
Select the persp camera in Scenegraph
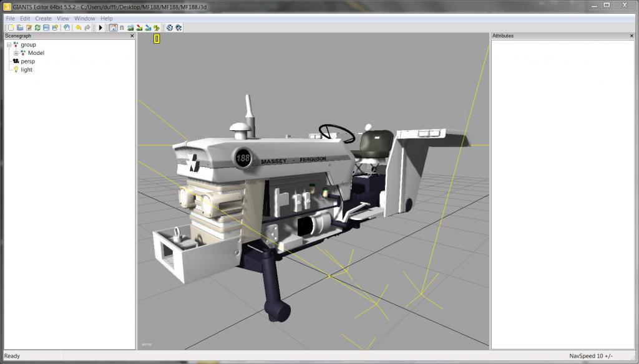(27, 62)
